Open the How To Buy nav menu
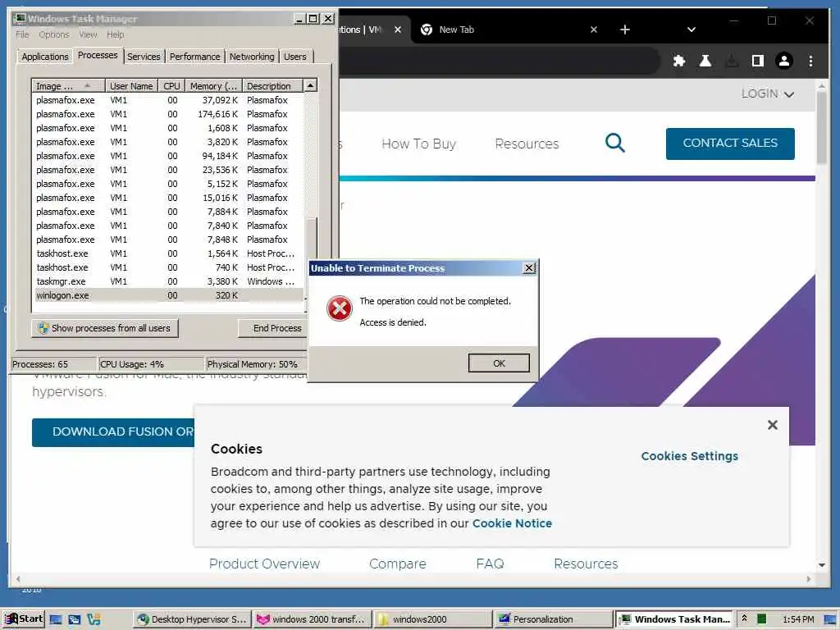840x630 pixels. [x=418, y=144]
